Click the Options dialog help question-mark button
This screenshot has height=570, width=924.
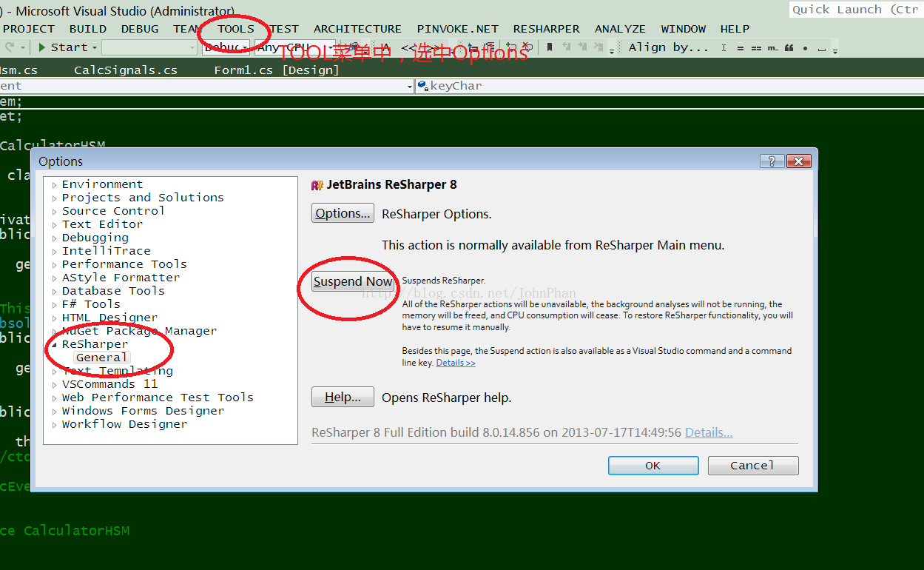pos(772,161)
